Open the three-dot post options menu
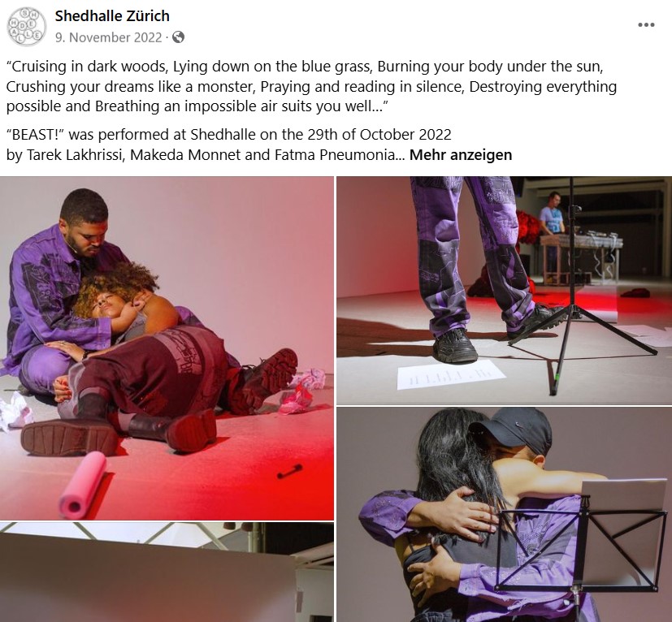 pyautogui.click(x=646, y=25)
